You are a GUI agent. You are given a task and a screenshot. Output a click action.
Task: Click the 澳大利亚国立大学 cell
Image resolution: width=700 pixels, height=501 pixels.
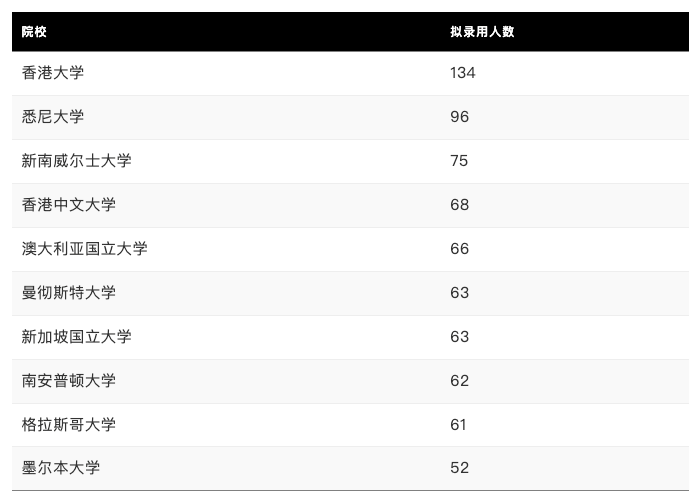[85, 249]
